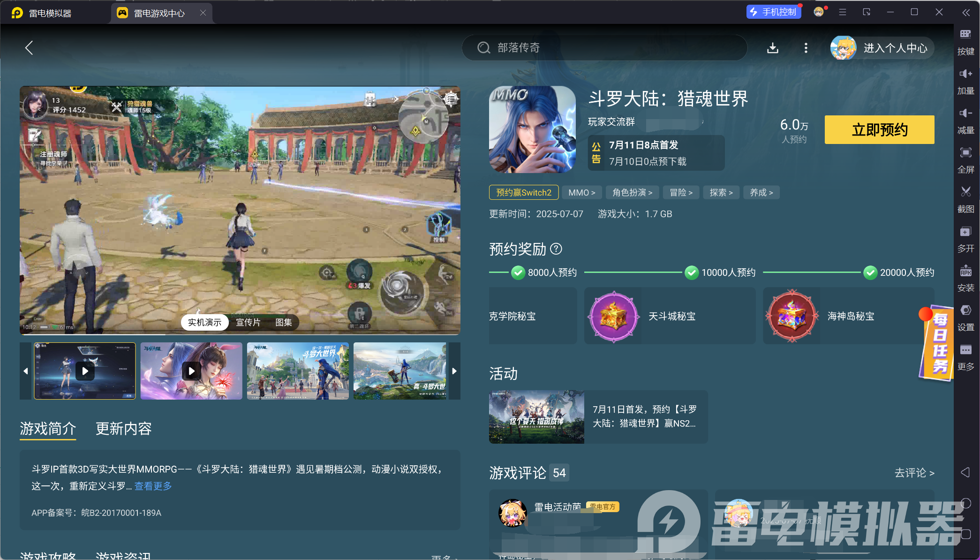This screenshot has width=980, height=560.
Task: Increase emulator volume with the 加量 icon
Action: pyautogui.click(x=966, y=81)
